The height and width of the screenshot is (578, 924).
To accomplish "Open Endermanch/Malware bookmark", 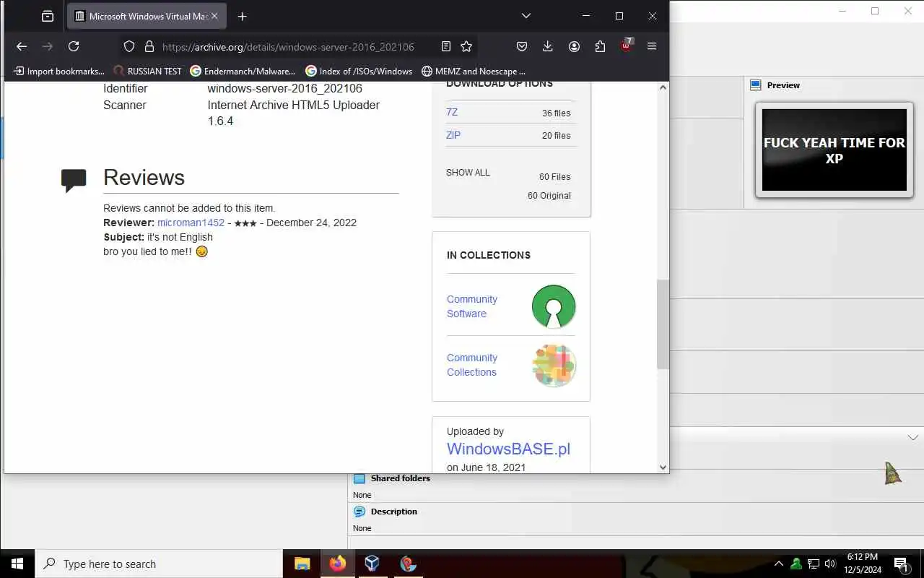I will pyautogui.click(x=243, y=71).
